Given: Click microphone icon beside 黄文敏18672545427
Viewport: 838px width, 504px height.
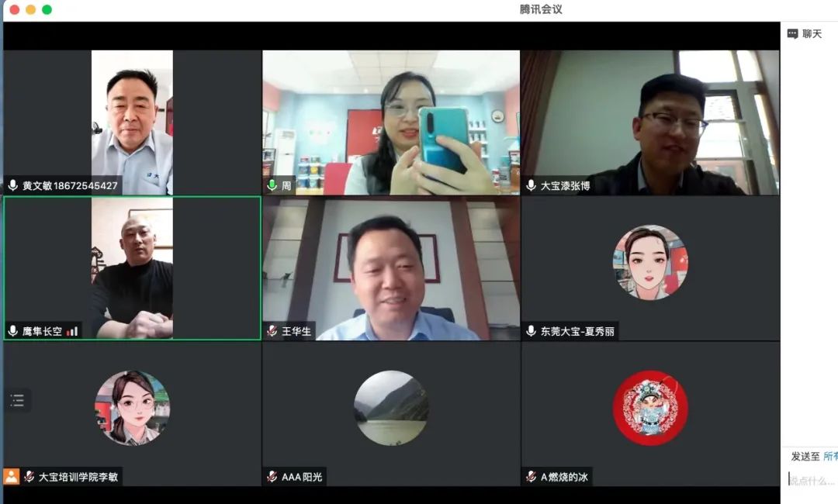Looking at the screenshot, I should tap(13, 185).
